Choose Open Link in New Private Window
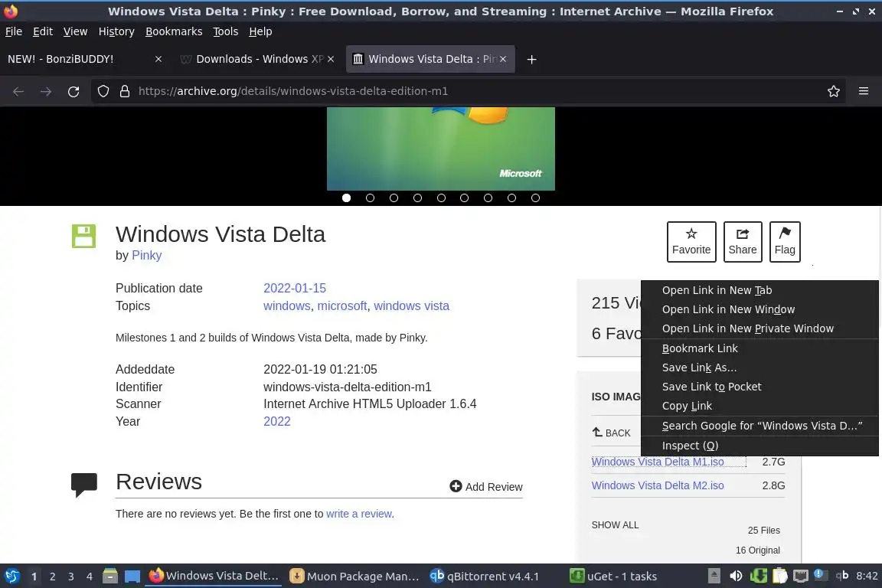Viewport: 882px width, 588px height. (x=759, y=328)
